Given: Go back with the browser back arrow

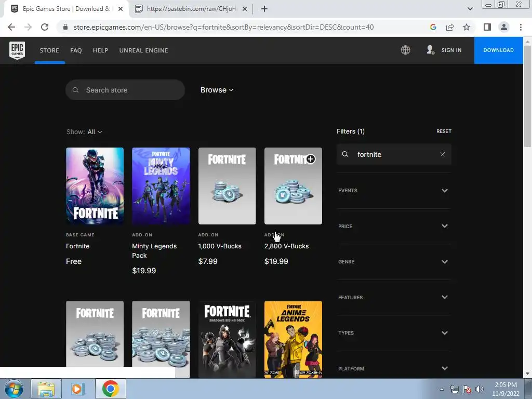Looking at the screenshot, I should [x=11, y=27].
